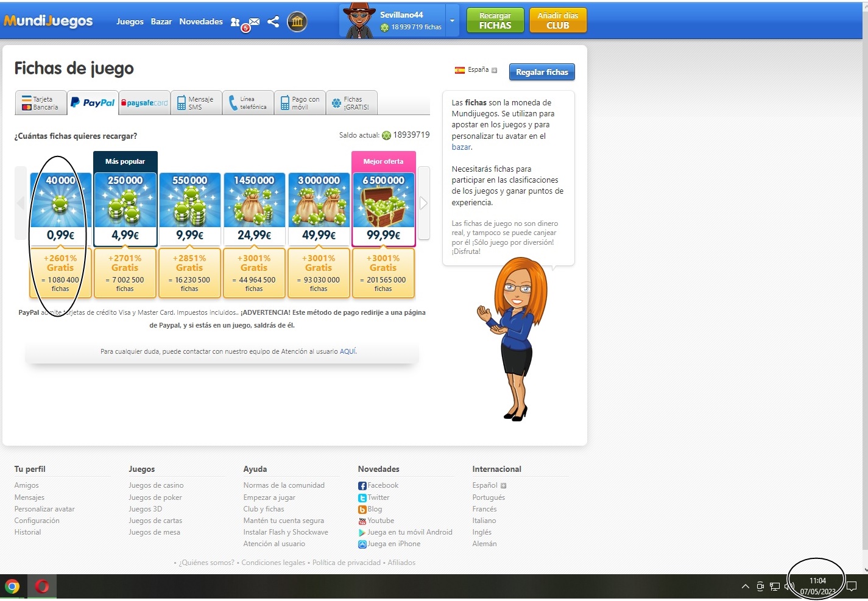The width and height of the screenshot is (868, 601).
Task: Click the Blog icon in Novedades
Action: 362,509
